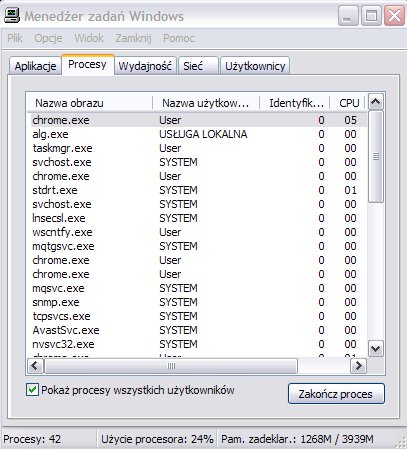Image resolution: width=407 pixels, height=449 pixels.
Task: Click the Task Manager title bar icon
Action: (12, 15)
